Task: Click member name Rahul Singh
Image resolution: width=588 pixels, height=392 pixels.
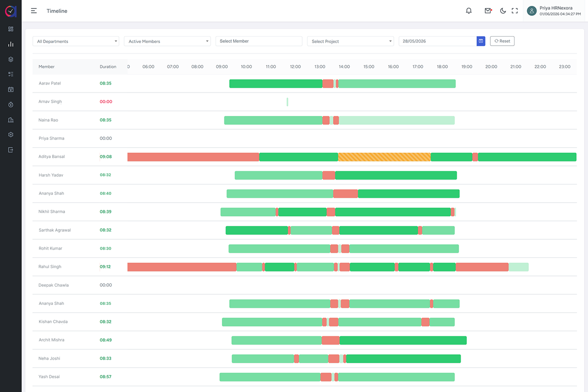Action: [x=50, y=267]
